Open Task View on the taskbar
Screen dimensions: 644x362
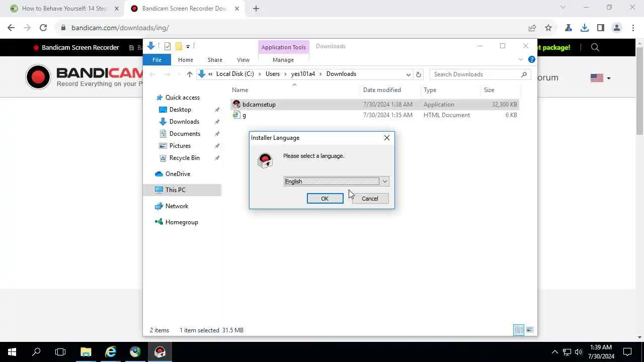(x=60, y=352)
